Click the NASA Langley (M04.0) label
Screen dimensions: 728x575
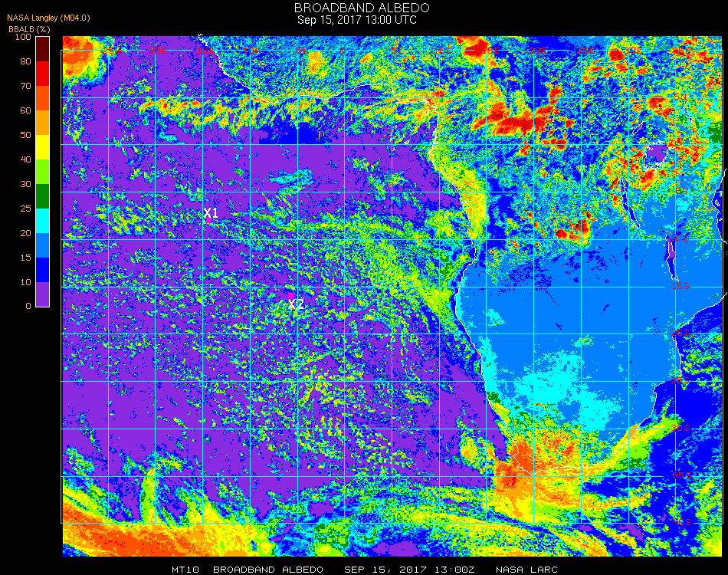click(48, 18)
